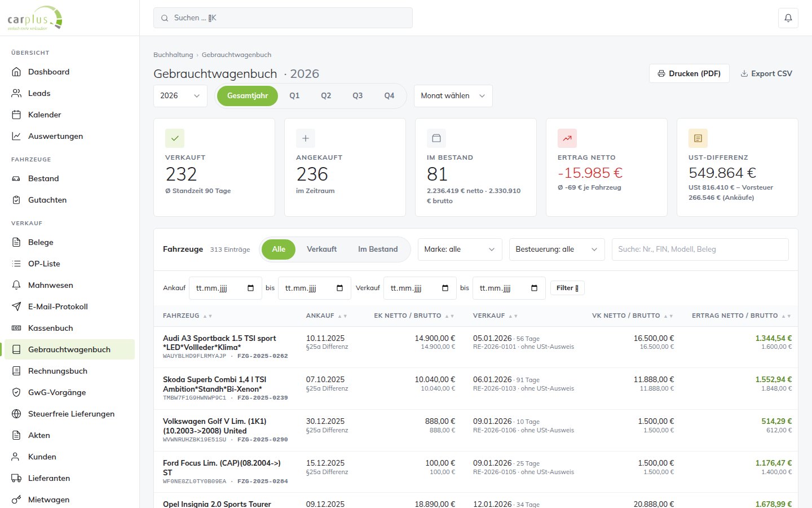The image size is (812, 508).
Task: Click the carplus logo
Action: [35, 18]
